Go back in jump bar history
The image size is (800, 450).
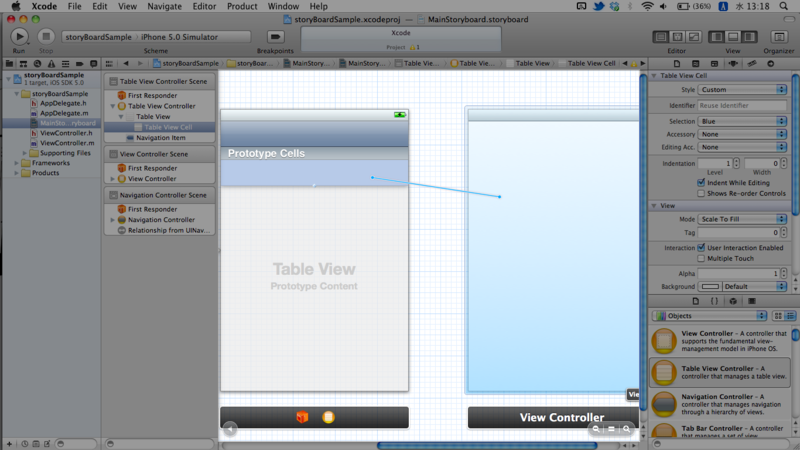[x=126, y=63]
